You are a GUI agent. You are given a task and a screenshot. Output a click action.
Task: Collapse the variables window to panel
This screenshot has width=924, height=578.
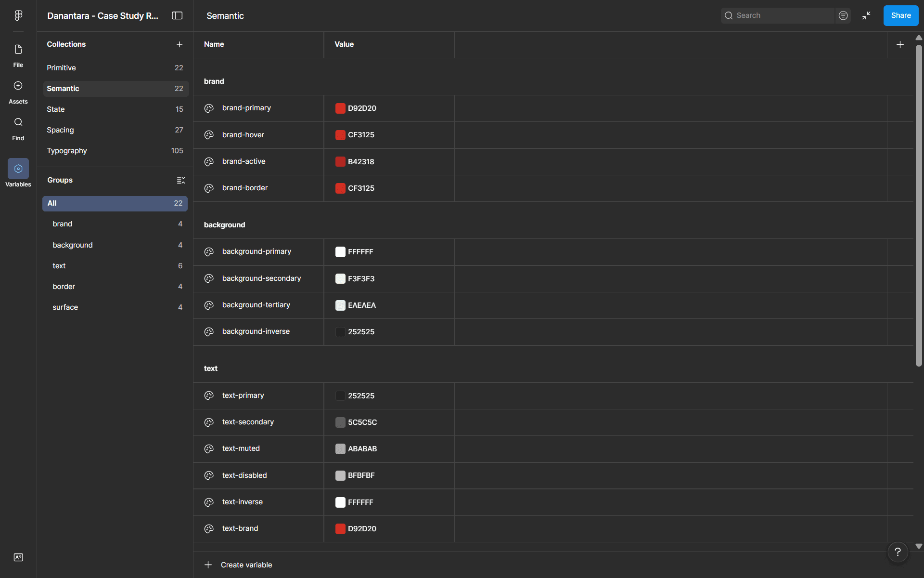pyautogui.click(x=867, y=15)
